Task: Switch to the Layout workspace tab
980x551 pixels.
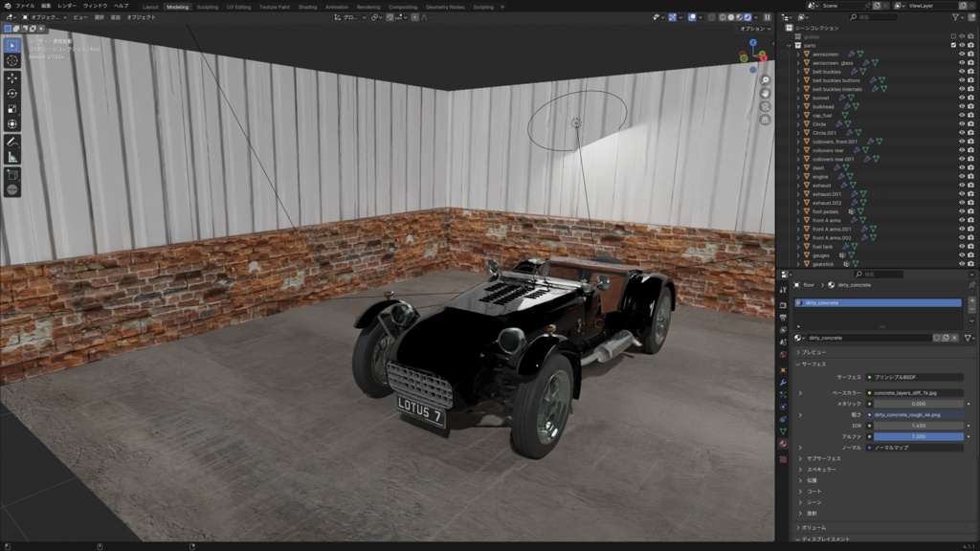Action: point(150,7)
